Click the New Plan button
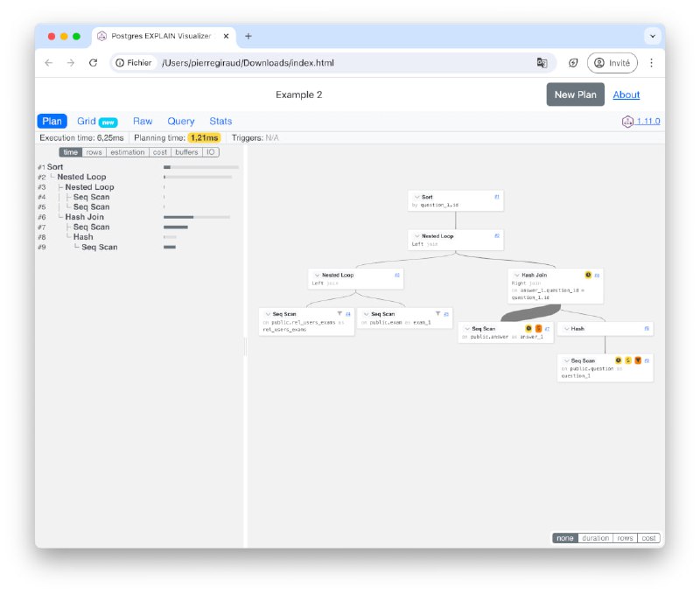Viewport: 700px width, 594px height. point(575,94)
